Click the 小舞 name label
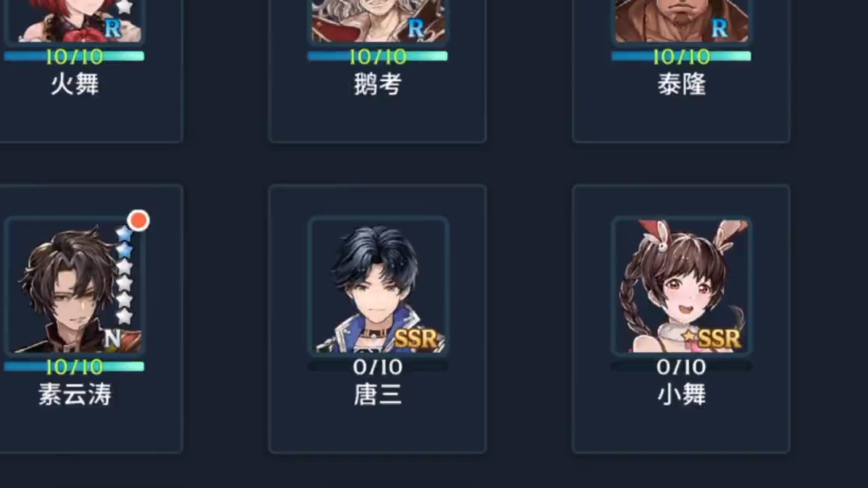 click(x=682, y=395)
